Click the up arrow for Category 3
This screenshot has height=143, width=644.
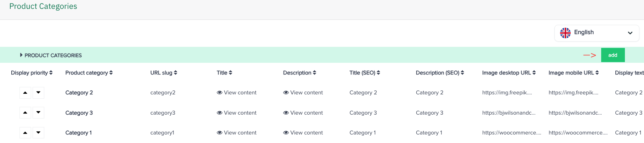coord(25,113)
